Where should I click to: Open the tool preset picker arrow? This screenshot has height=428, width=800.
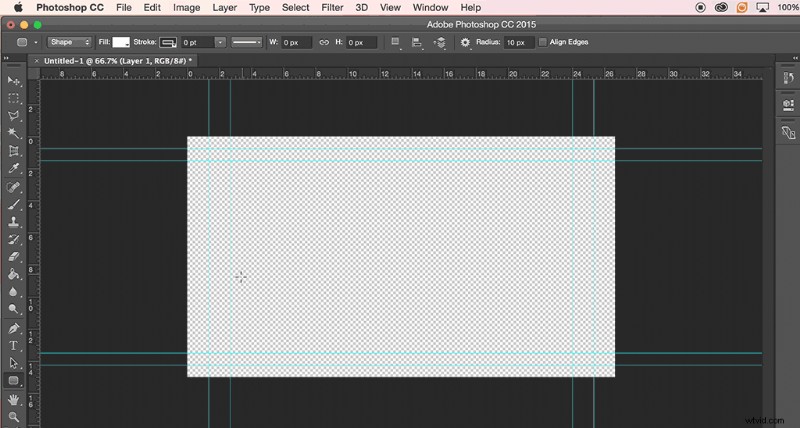[36, 42]
